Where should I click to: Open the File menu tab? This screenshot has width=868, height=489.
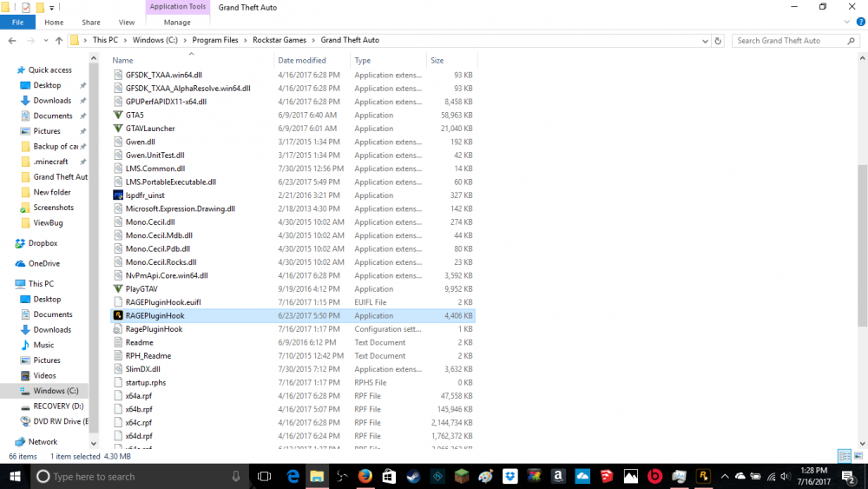click(x=17, y=23)
